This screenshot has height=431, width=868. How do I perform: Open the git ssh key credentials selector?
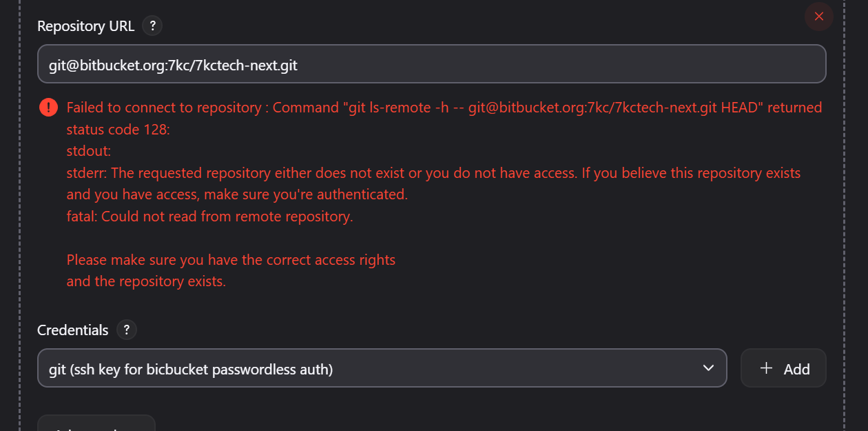pyautogui.click(x=372, y=368)
